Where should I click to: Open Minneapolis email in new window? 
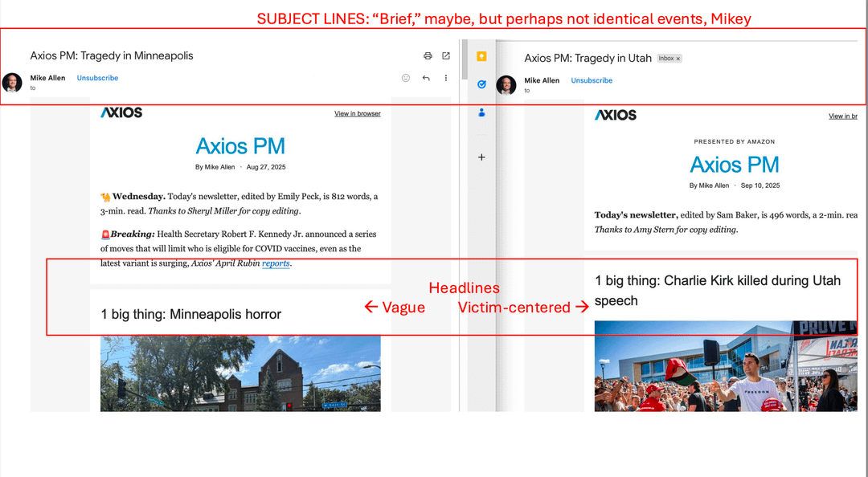pos(445,56)
